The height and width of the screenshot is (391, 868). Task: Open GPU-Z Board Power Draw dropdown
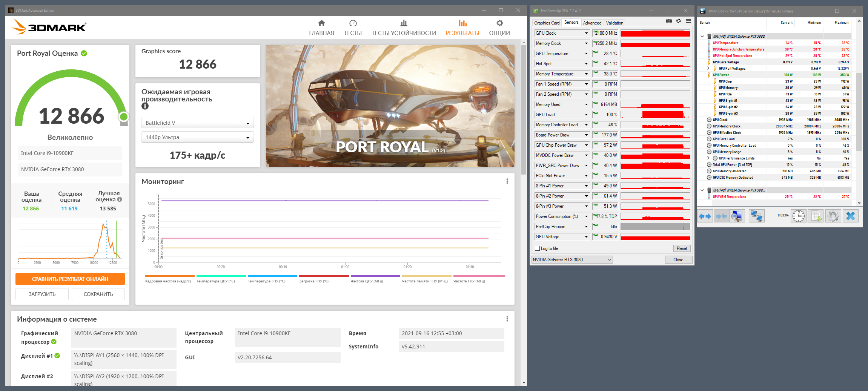(586, 135)
